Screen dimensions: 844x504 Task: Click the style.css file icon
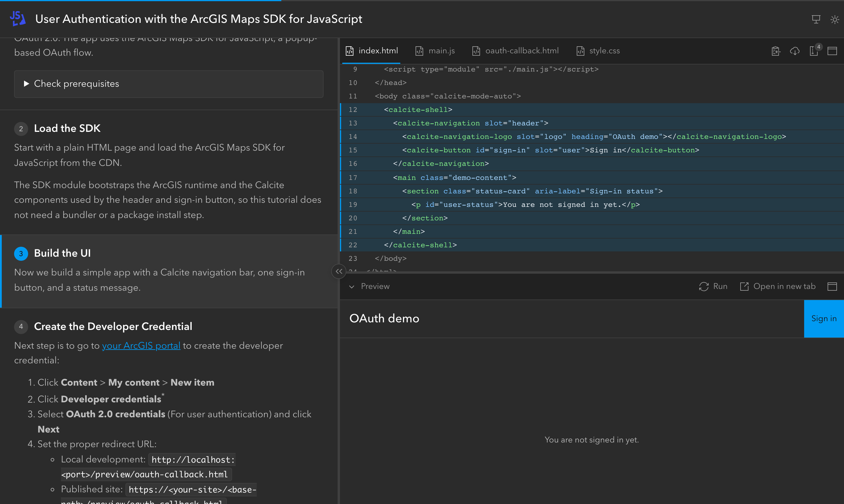581,51
